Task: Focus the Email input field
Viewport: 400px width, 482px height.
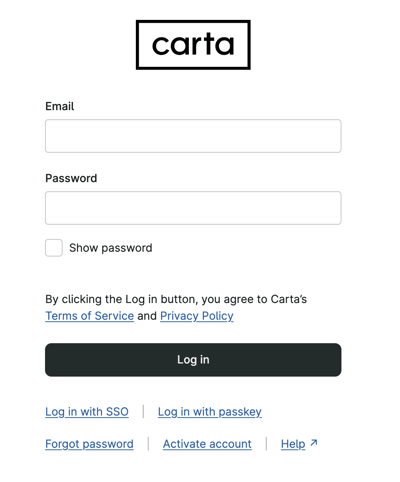Action: [x=193, y=136]
